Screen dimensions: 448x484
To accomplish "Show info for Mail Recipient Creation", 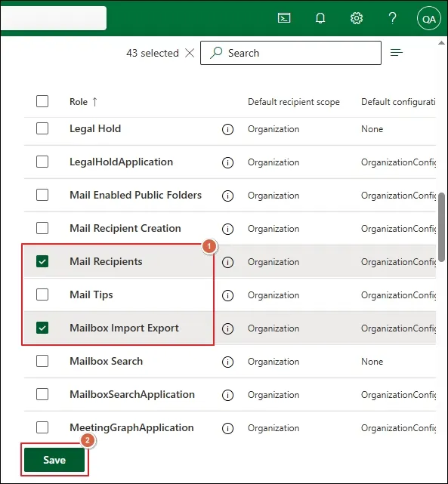I will (x=227, y=229).
